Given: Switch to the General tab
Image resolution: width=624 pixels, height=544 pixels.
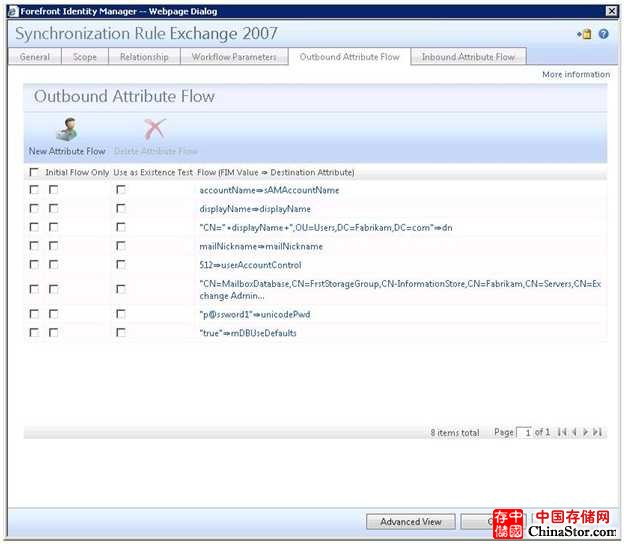Looking at the screenshot, I should 35,57.
